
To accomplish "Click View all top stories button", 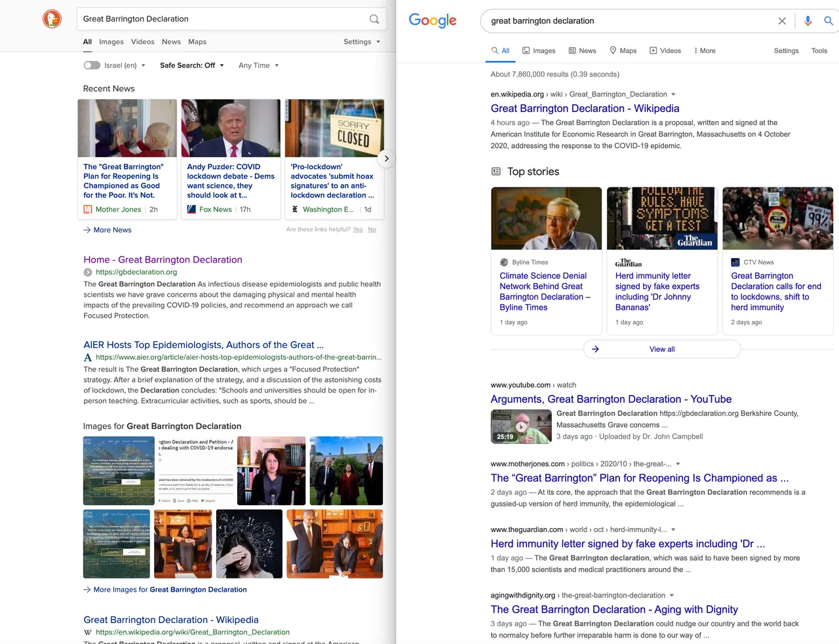I will [x=662, y=349].
